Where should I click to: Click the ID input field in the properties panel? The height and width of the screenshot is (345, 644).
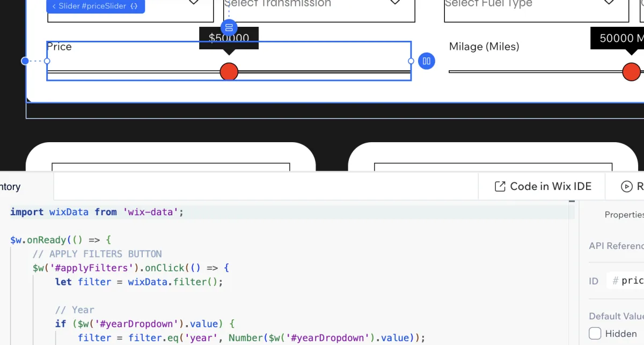pyautogui.click(x=625, y=281)
